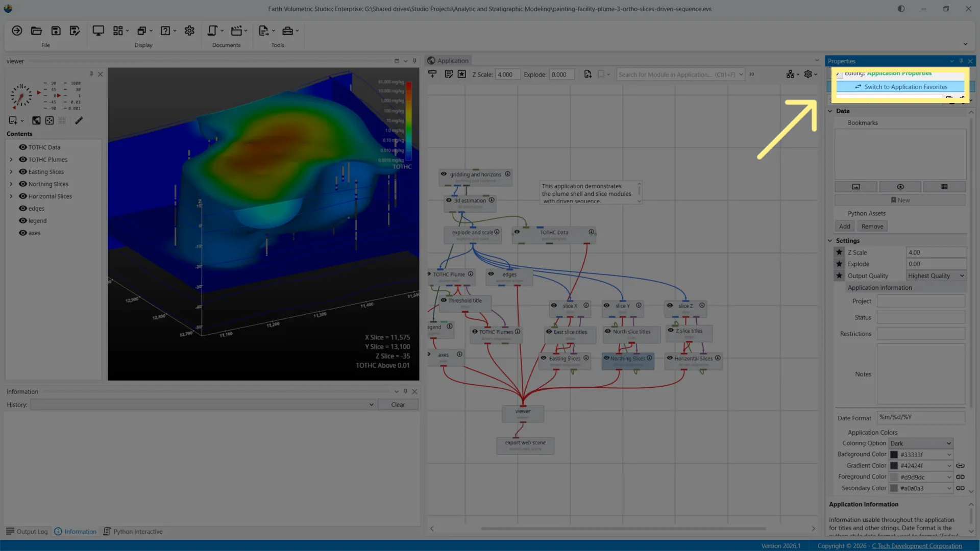
Task: Hide the Easting Slices item
Action: click(x=23, y=171)
